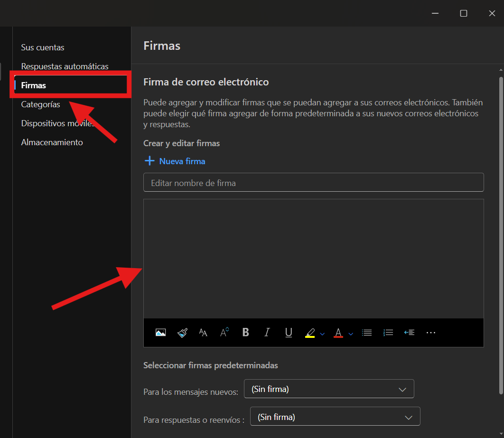
Task: Click the font size icon
Action: [x=224, y=333]
